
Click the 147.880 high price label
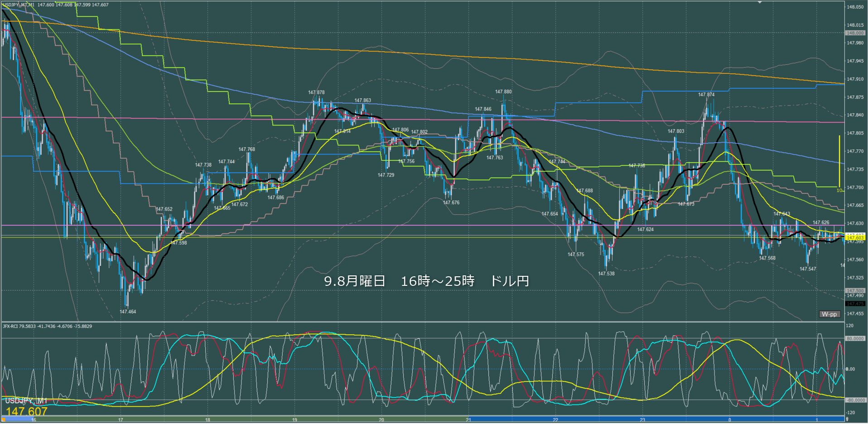coord(503,92)
